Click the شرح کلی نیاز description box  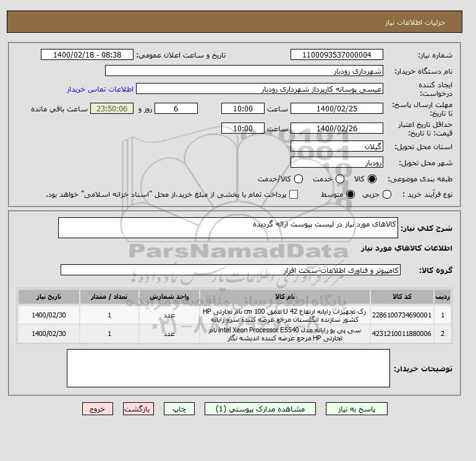[228, 228]
